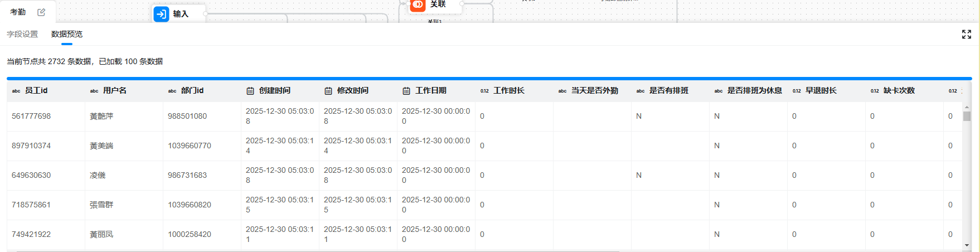Screen dimensions: 980x252
Task: Click the abc type icon for 当天是否外勤
Action: 562,91
